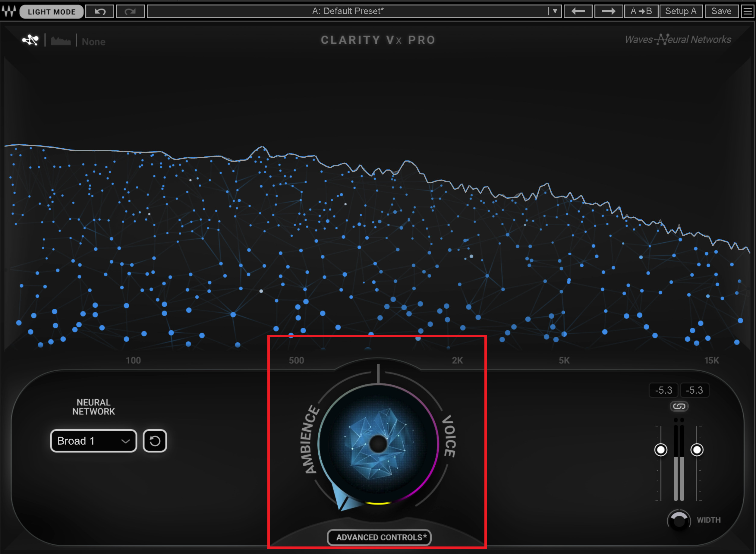Click the 15K frequency label
This screenshot has height=554, width=756.
pyautogui.click(x=712, y=360)
